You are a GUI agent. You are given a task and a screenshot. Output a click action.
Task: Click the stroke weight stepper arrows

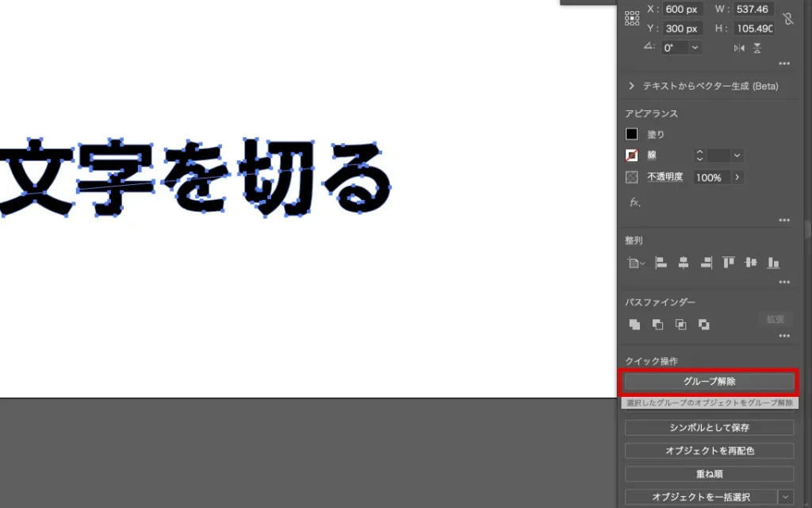coord(699,156)
